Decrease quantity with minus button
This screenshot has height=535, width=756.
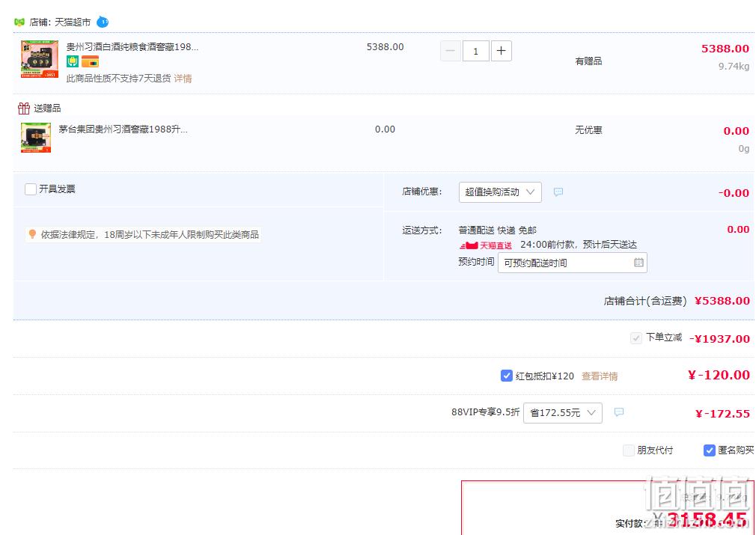[x=451, y=51]
